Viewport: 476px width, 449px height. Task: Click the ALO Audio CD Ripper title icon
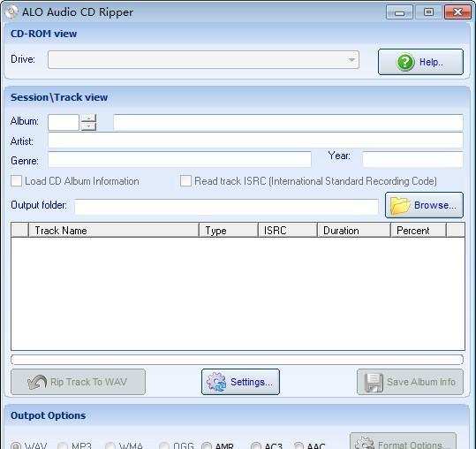11,11
